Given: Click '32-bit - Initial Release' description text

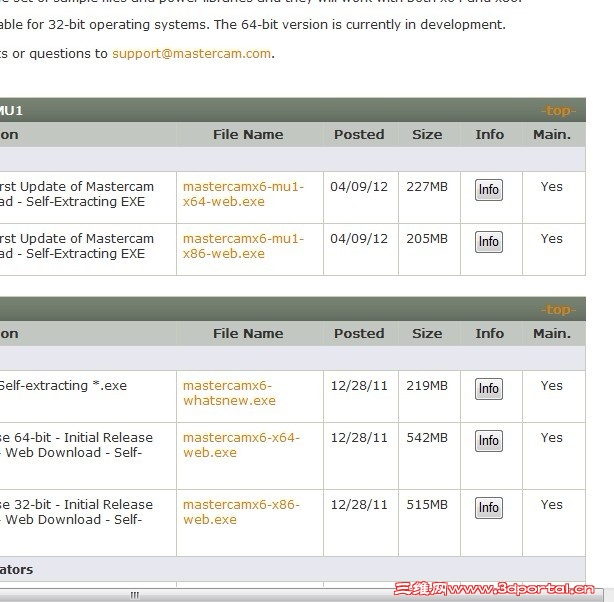Looking at the screenshot, I should pos(83,504).
